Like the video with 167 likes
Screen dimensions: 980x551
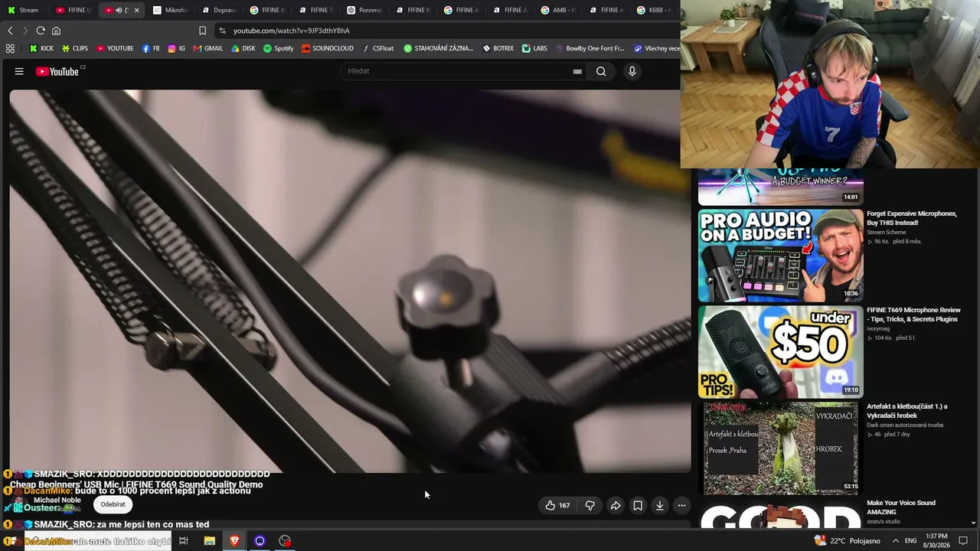click(x=557, y=505)
